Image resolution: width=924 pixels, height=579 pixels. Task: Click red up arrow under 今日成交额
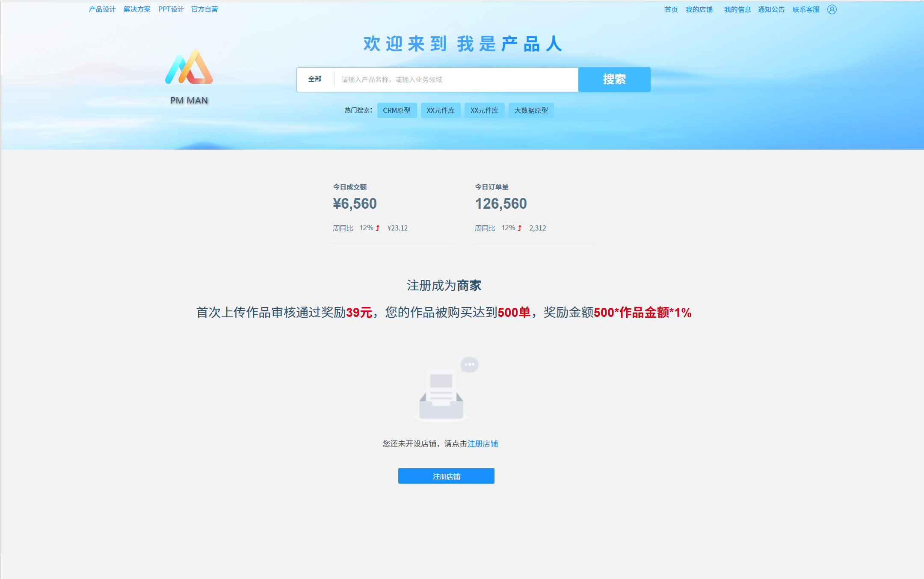point(378,228)
